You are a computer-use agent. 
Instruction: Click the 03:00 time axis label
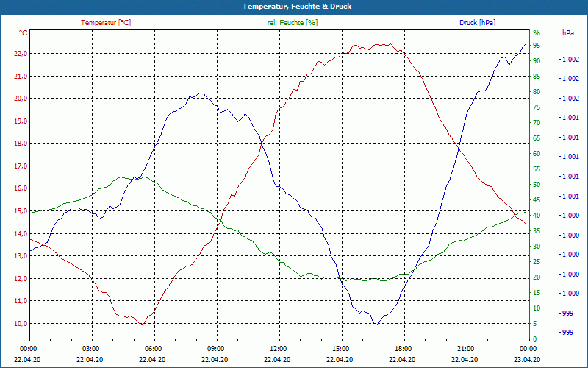(x=90, y=348)
